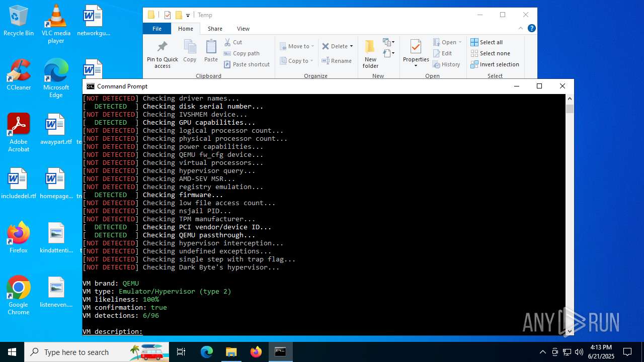Viewport: 644px width, 362px height.
Task: Select the listeneven image desktop file
Action: [56, 293]
